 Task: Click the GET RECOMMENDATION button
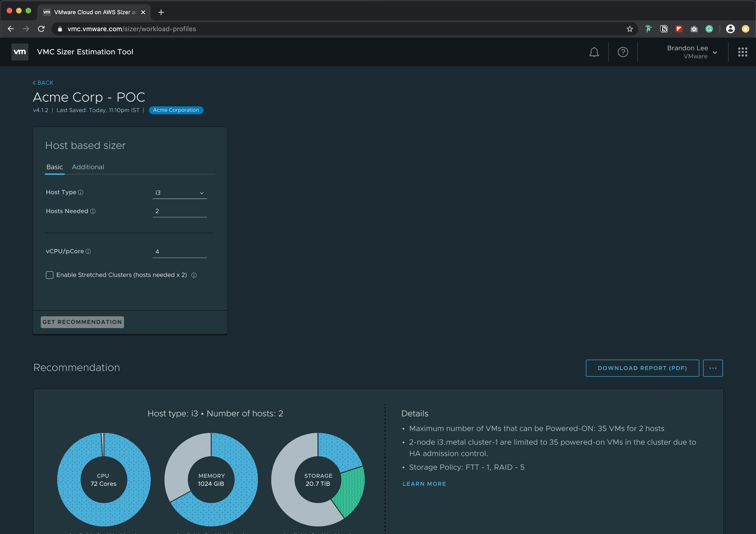tap(82, 322)
